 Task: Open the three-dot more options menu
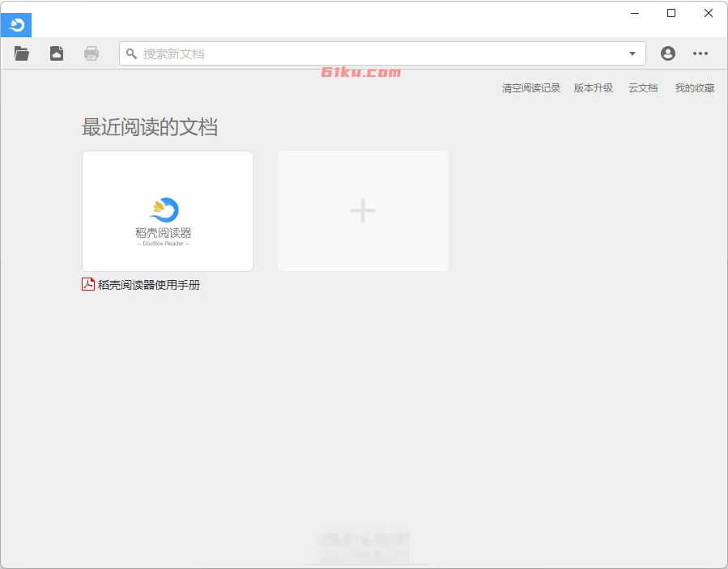tap(700, 53)
